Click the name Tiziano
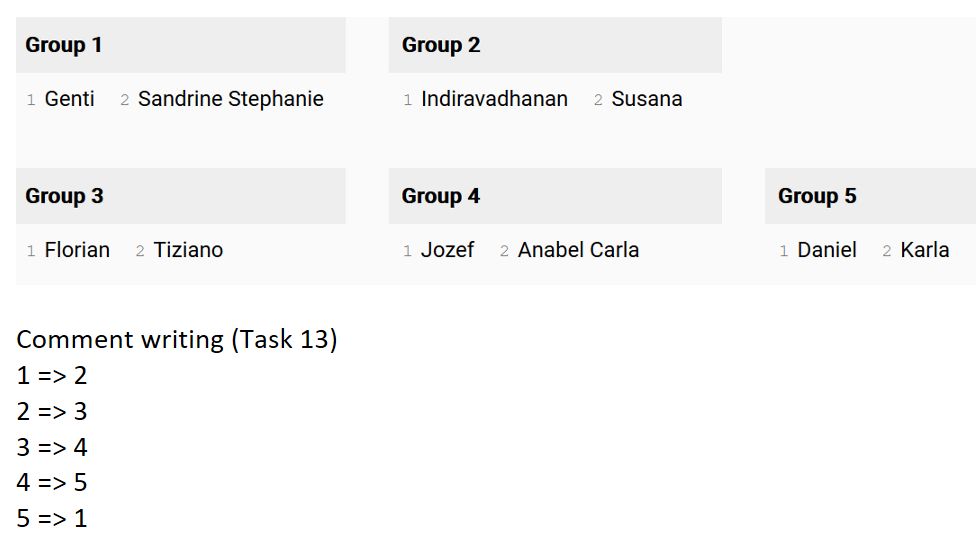This screenshot has width=980, height=544. click(188, 250)
